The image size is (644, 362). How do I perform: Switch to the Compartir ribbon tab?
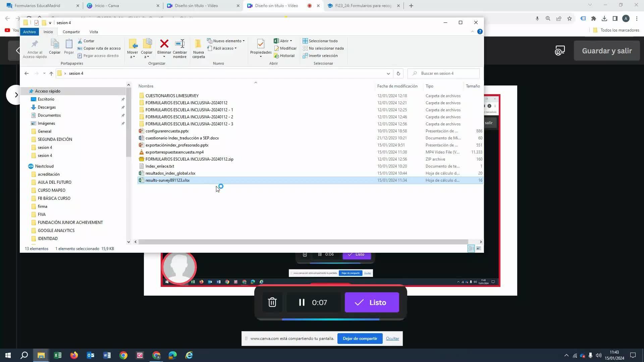tap(71, 32)
